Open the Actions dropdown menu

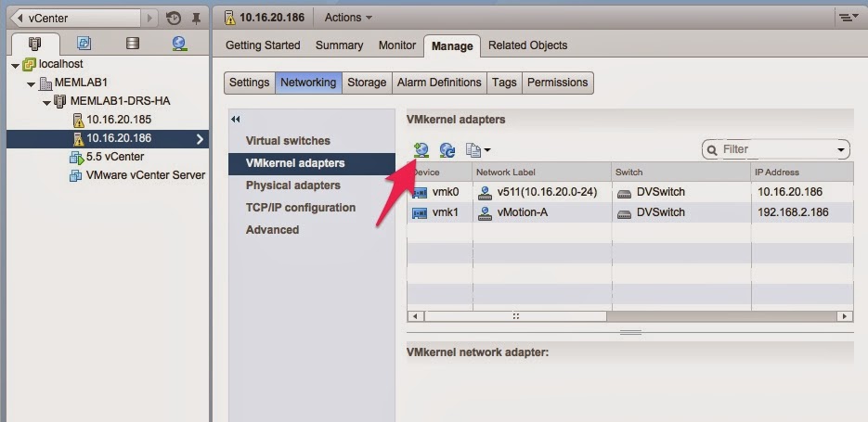tap(348, 18)
